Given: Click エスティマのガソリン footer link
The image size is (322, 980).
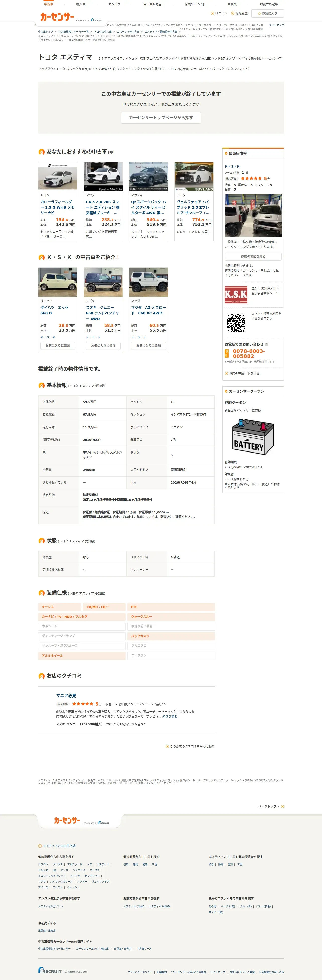Looking at the screenshot, I should 51,906.
